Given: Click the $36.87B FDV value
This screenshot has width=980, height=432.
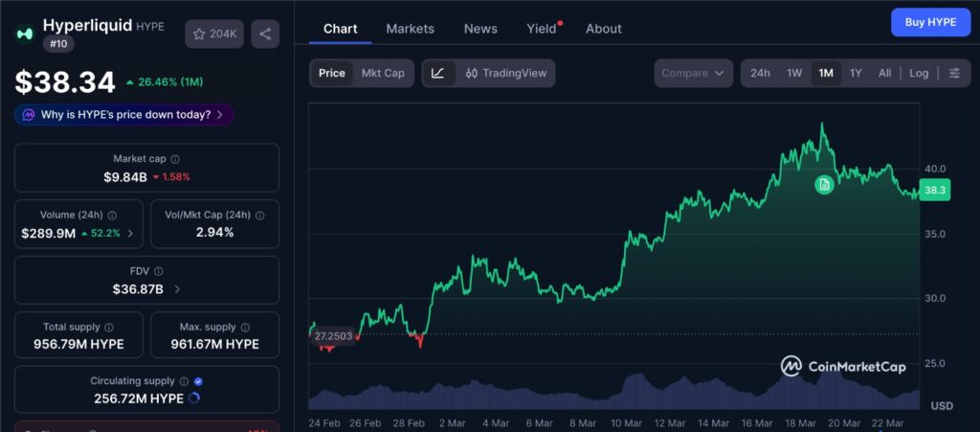Looking at the screenshot, I should pos(138,289).
